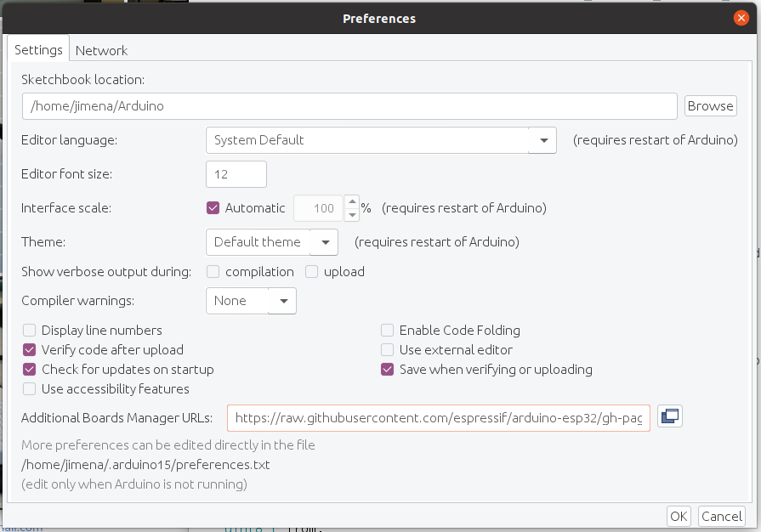Viewport: 761px width, 532px height.
Task: Increase interface scale with the up arrow
Action: point(352,201)
